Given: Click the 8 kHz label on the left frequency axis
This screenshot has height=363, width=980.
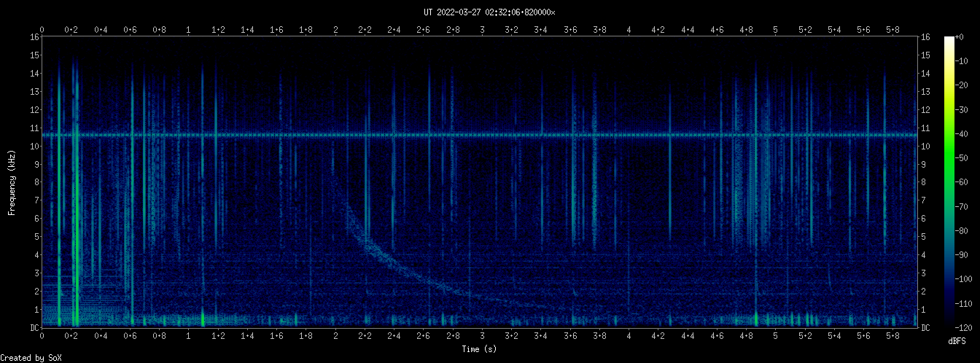Looking at the screenshot, I should tap(35, 182).
